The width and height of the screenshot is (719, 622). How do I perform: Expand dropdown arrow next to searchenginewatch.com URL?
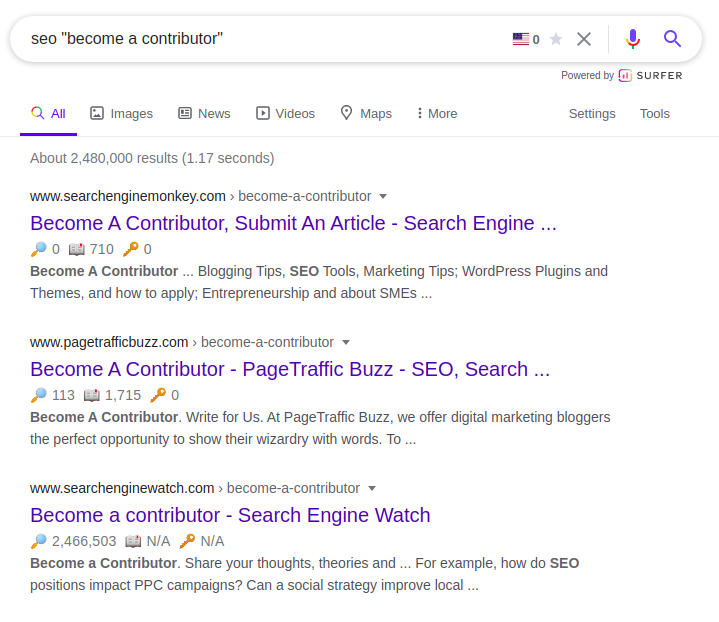tap(372, 488)
